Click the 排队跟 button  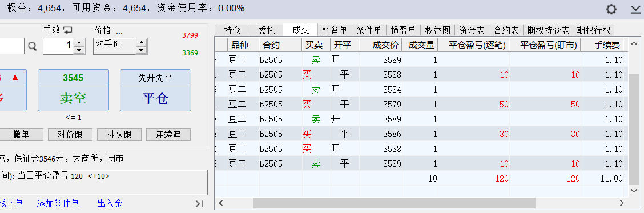pos(119,134)
